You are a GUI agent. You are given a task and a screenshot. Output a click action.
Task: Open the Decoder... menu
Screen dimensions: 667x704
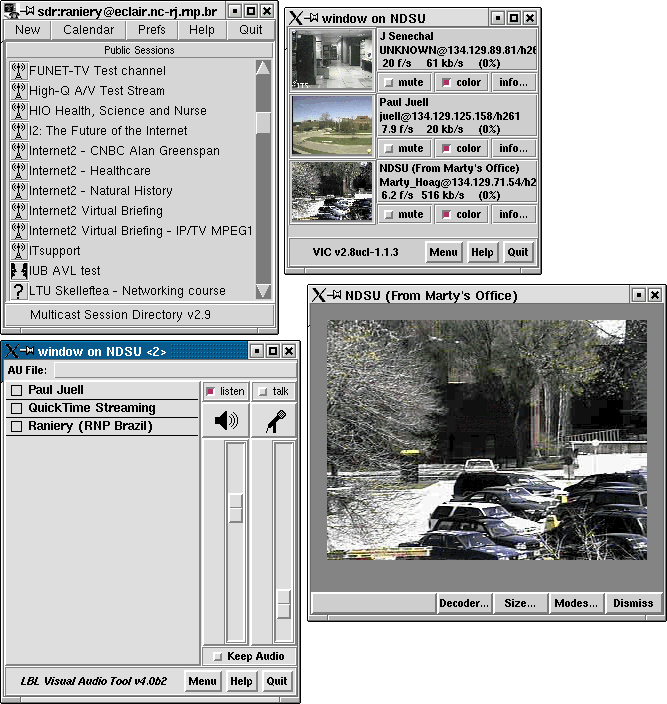click(x=464, y=603)
